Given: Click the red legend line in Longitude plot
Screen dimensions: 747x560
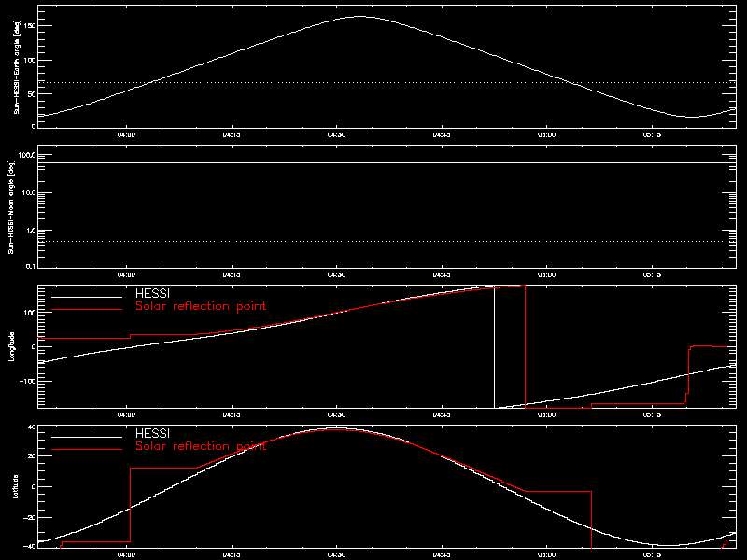Looking at the screenshot, I should [x=87, y=310].
